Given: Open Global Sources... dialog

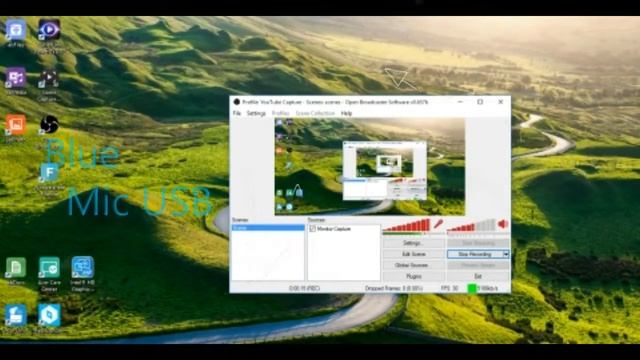Looking at the screenshot, I should [413, 265].
